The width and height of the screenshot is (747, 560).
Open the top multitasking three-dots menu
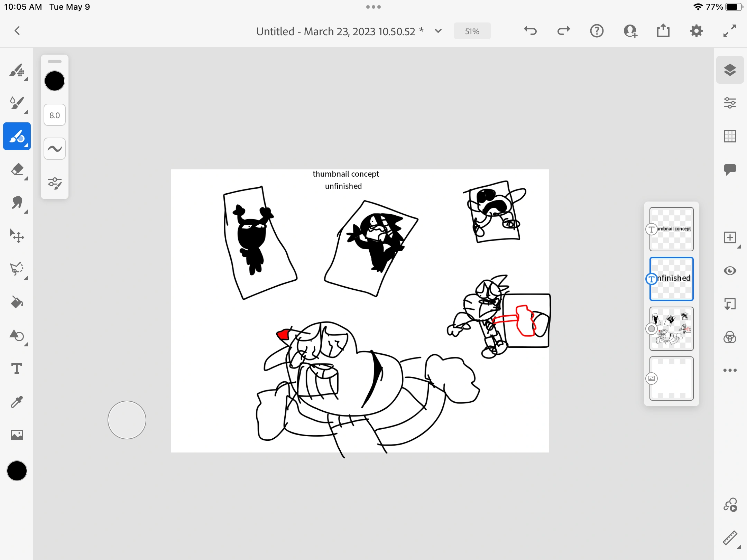(x=373, y=7)
